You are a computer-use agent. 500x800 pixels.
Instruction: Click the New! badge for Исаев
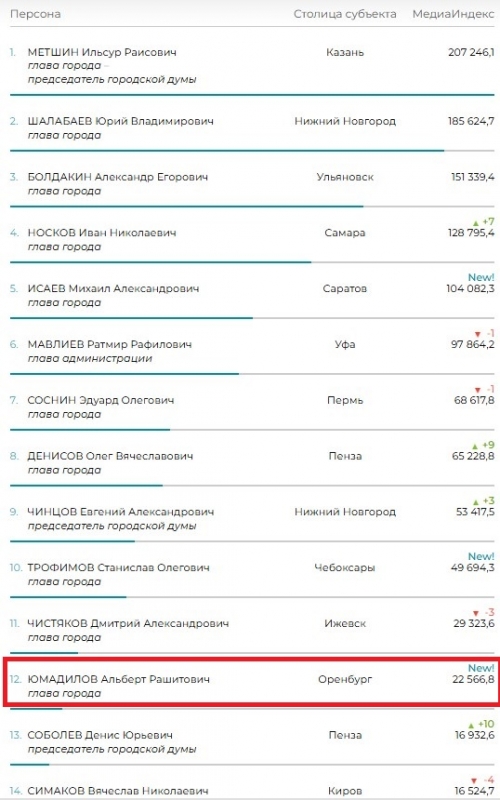[481, 278]
